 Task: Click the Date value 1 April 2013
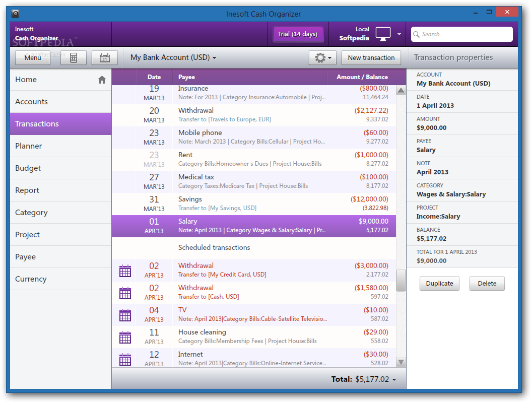pos(435,105)
